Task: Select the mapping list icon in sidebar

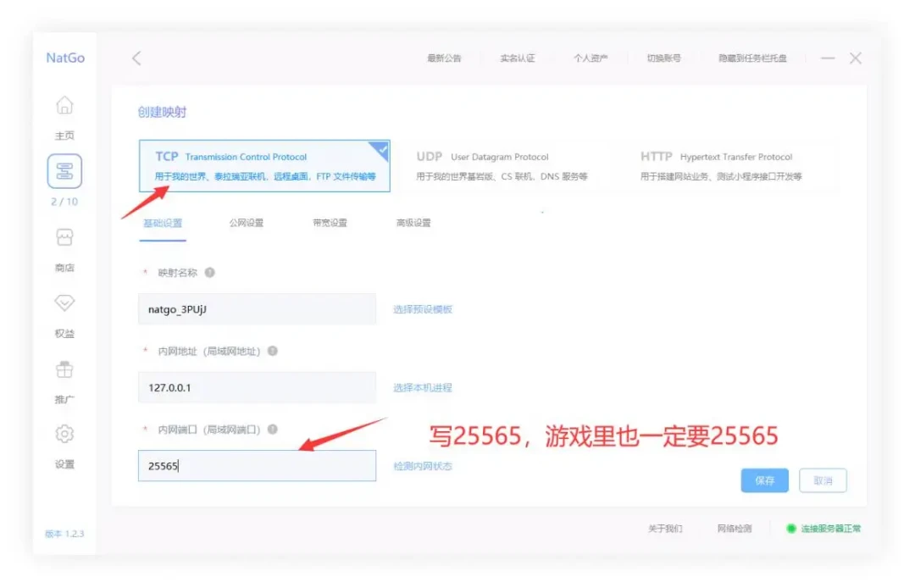Action: coord(64,171)
